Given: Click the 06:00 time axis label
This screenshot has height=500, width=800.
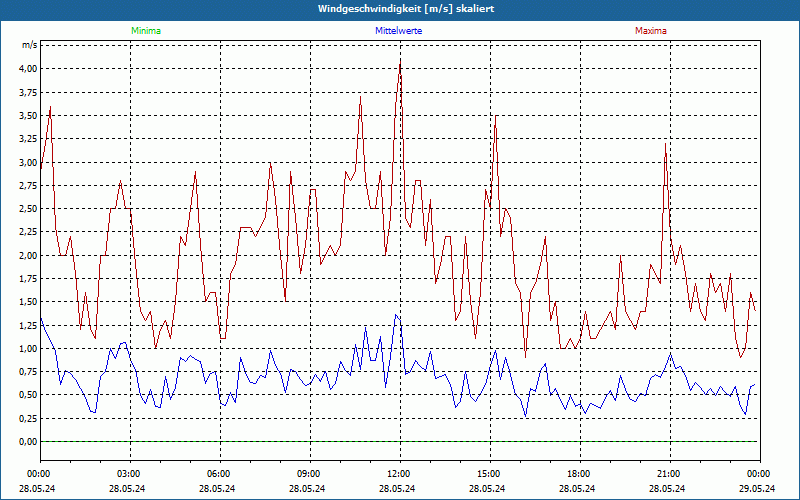Looking at the screenshot, I should (x=220, y=474).
